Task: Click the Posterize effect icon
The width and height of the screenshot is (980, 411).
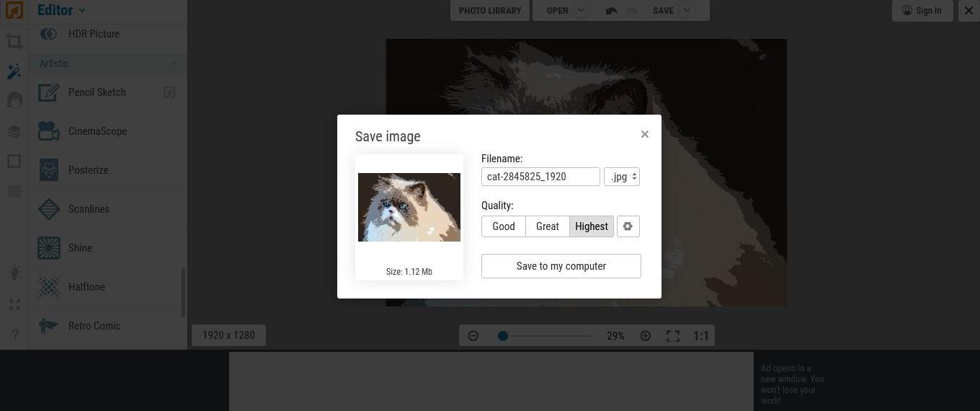Action: pyautogui.click(x=49, y=170)
